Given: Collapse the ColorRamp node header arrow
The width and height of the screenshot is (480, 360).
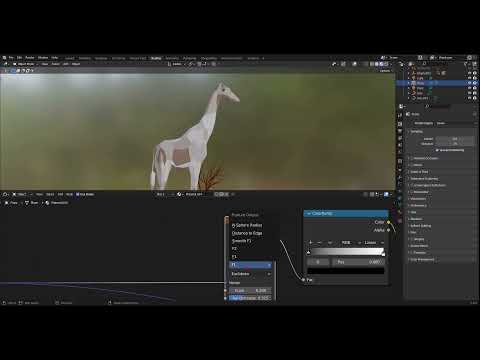Looking at the screenshot, I should 309,213.
